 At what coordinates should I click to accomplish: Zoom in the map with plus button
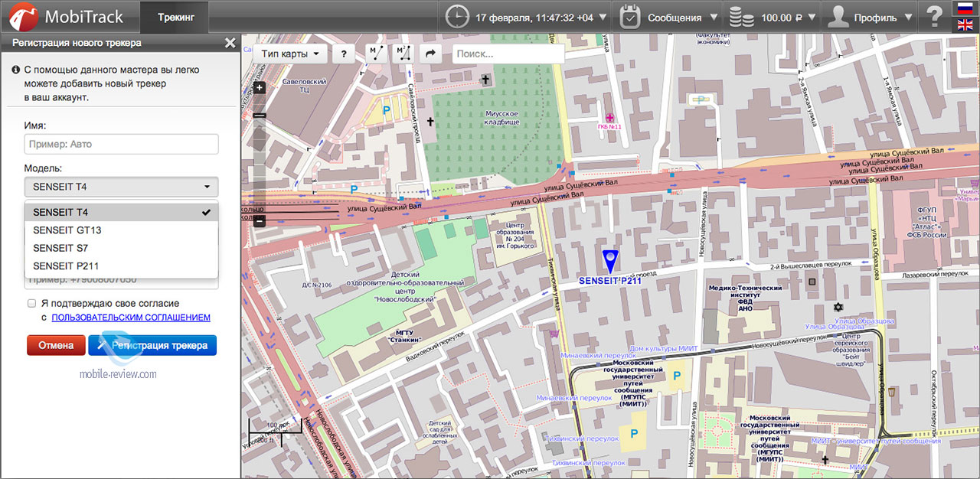click(260, 87)
